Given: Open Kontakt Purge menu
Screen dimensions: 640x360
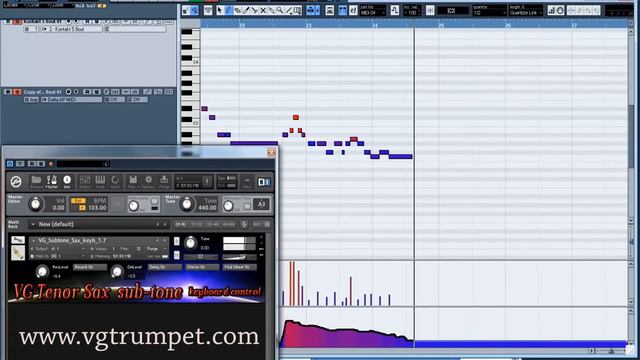Looking at the screenshot, I should 164,182.
